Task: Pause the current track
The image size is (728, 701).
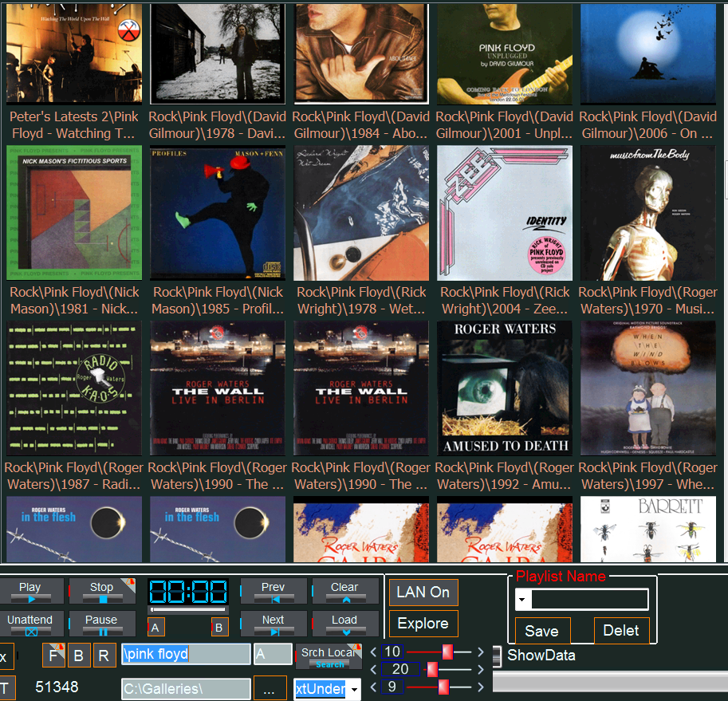Action: tap(102, 624)
